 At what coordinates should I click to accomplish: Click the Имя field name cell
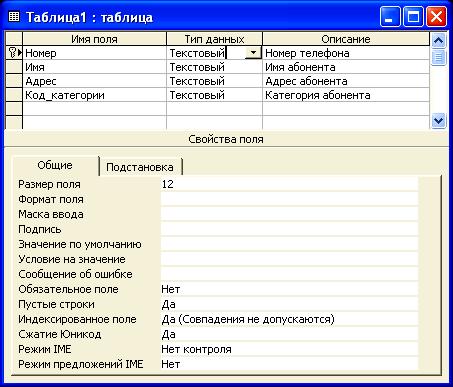[94, 67]
